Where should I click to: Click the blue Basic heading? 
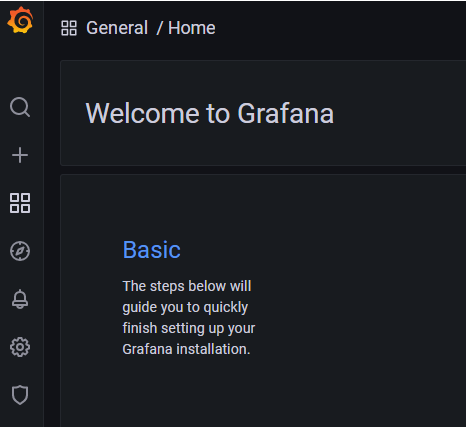(152, 250)
